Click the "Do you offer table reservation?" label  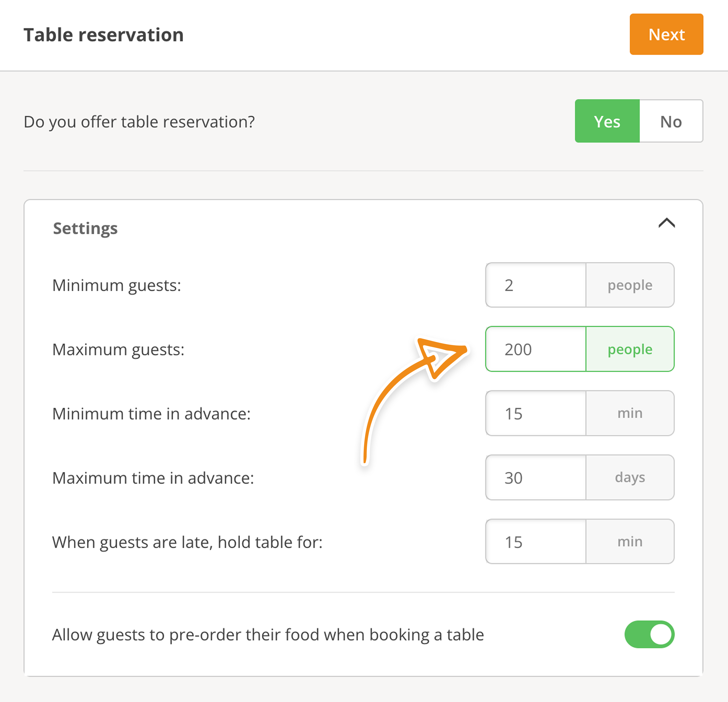pos(139,122)
